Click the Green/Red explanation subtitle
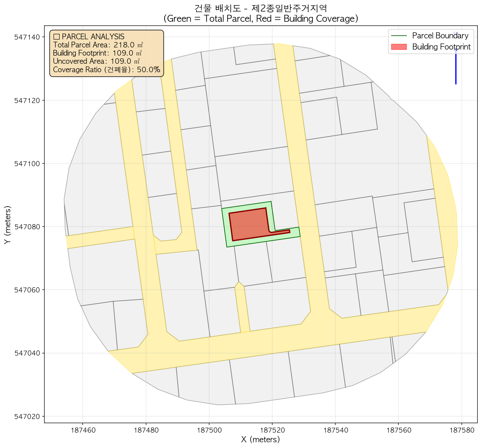The image size is (482, 448). point(260,19)
